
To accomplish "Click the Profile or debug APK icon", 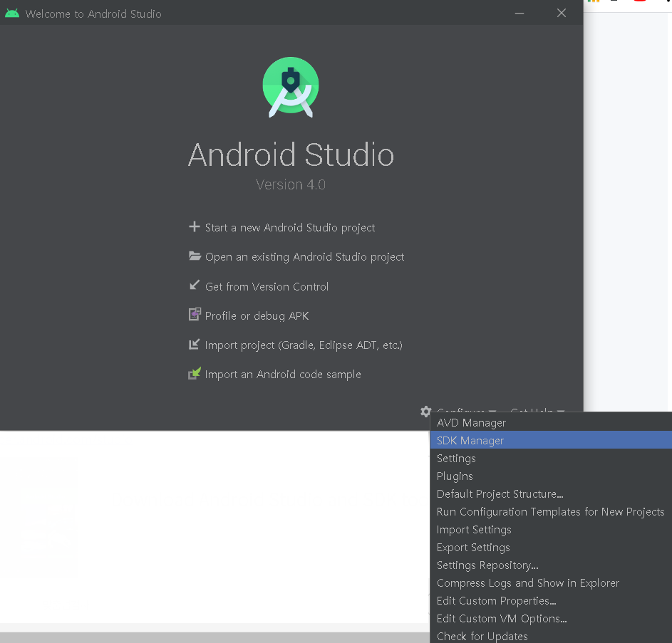I will click(195, 315).
